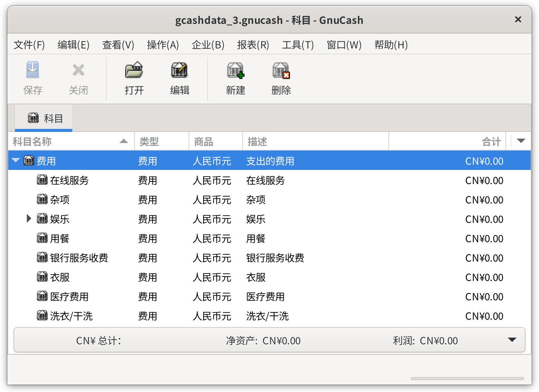The image size is (539, 392).
Task: Click the Delete account (删除) toolbar icon
Action: pyautogui.click(x=281, y=70)
